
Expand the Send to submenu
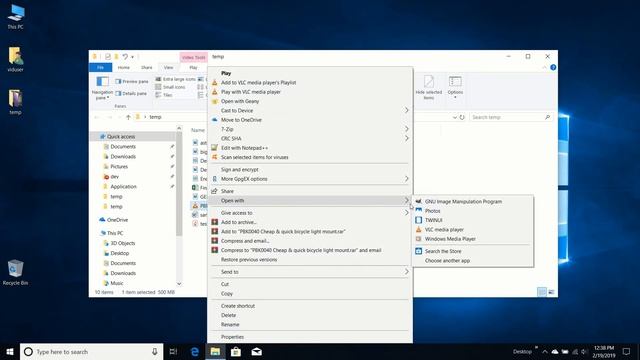tap(310, 272)
